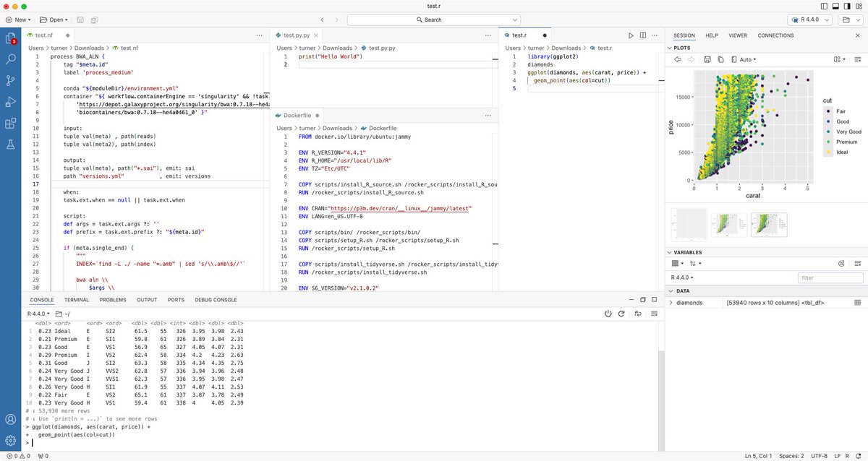Restart the R console session
Screen dimensions: 868x461
pyautogui.click(x=623, y=314)
